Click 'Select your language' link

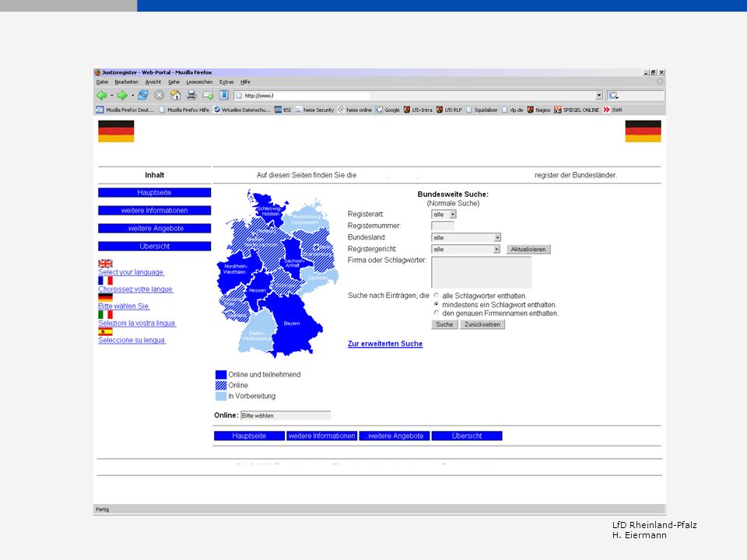tap(131, 272)
